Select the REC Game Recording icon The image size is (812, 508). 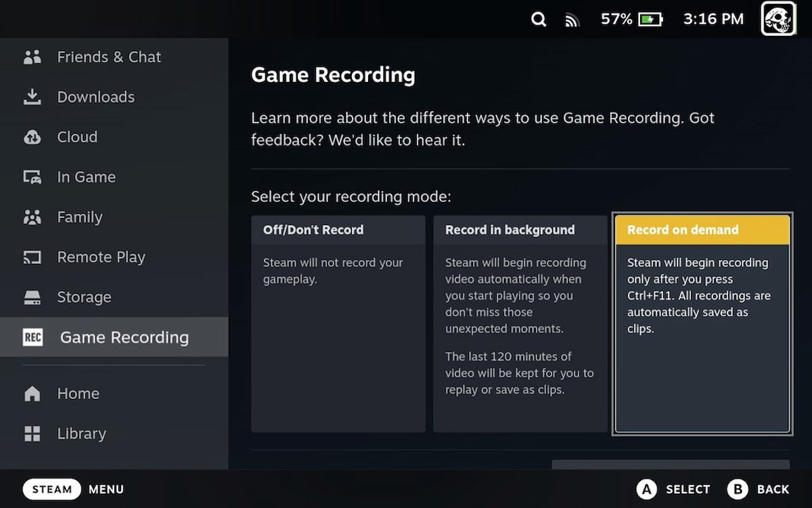click(32, 337)
